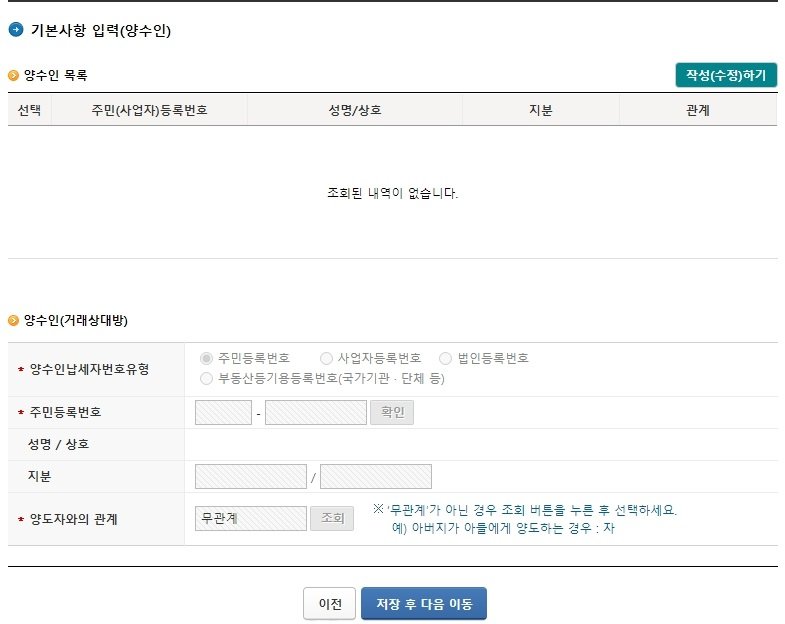
Task: Click the first 주민등록번호 input box
Action: point(223,413)
